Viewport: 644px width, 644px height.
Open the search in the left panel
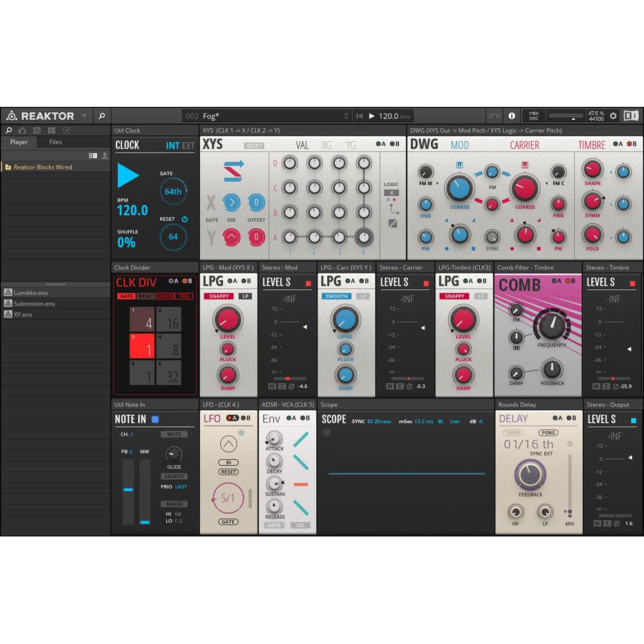[8, 130]
